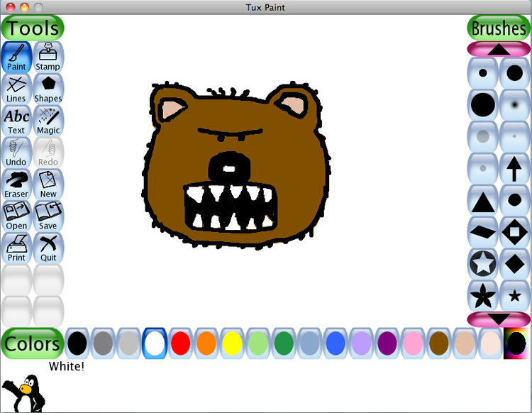Click the Undo button
Viewport: 532px width, 413px height.
pos(16,153)
